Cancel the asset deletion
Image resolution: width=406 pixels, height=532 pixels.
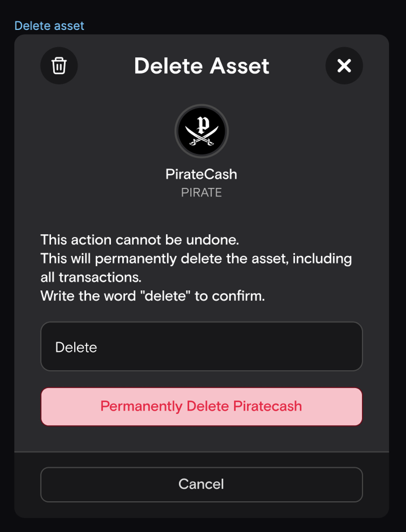(202, 484)
